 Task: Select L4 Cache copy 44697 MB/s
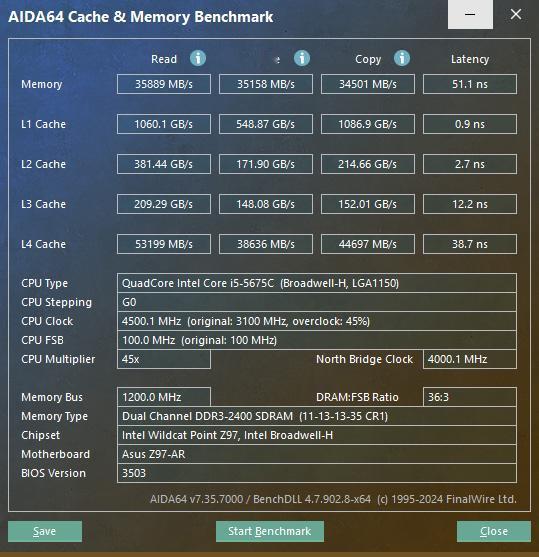tap(368, 244)
